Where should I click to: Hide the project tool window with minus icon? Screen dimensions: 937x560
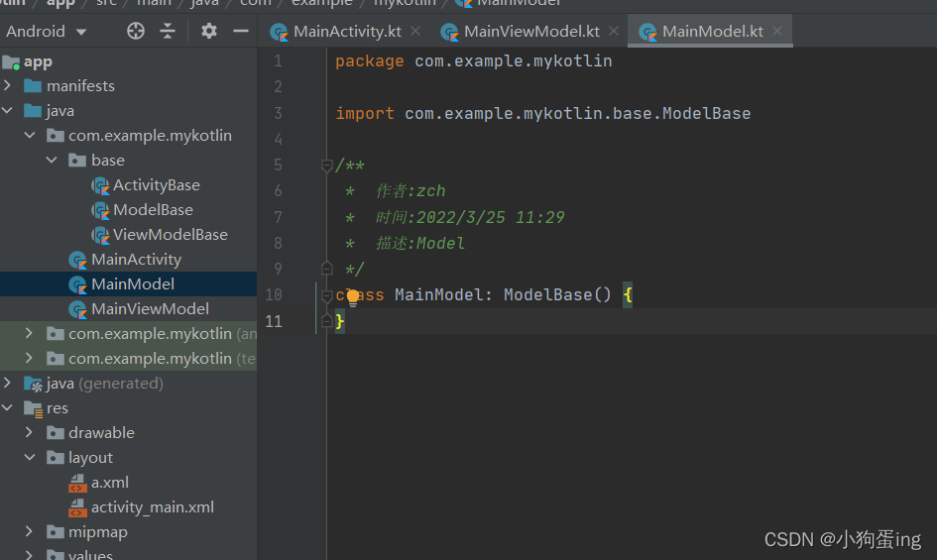240,31
